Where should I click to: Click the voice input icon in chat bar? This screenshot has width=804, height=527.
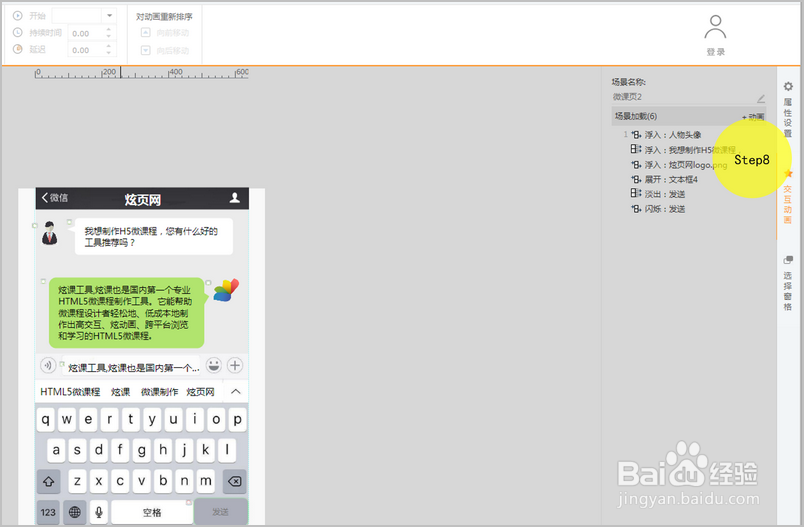click(48, 366)
